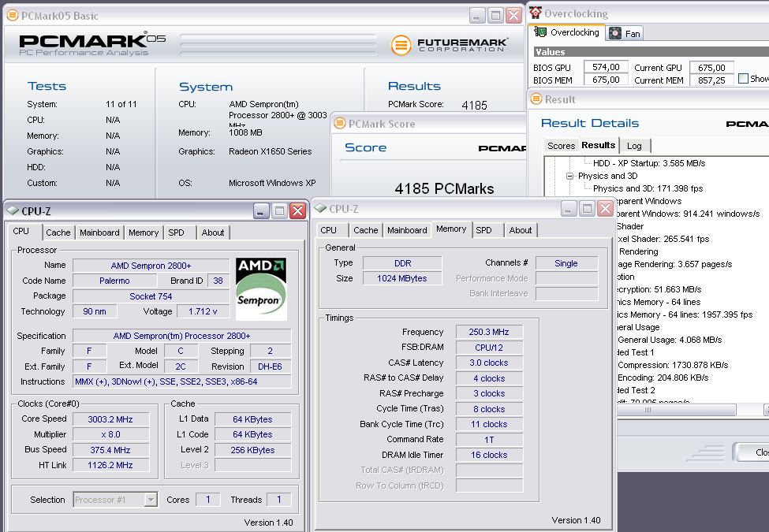
Task: Select CPU tab in left CPU-Z window
Action: 21,231
